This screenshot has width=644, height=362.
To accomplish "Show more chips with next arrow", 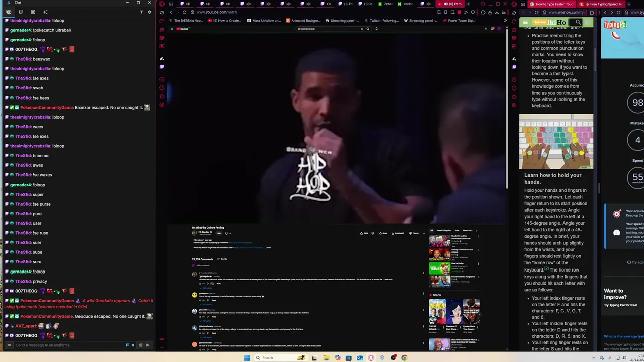I will [477, 230].
